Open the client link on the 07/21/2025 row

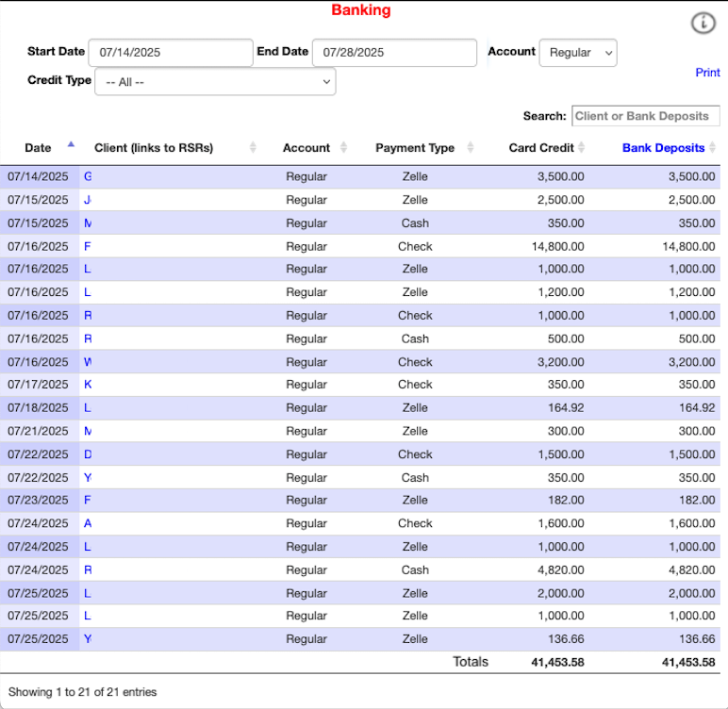(88, 431)
